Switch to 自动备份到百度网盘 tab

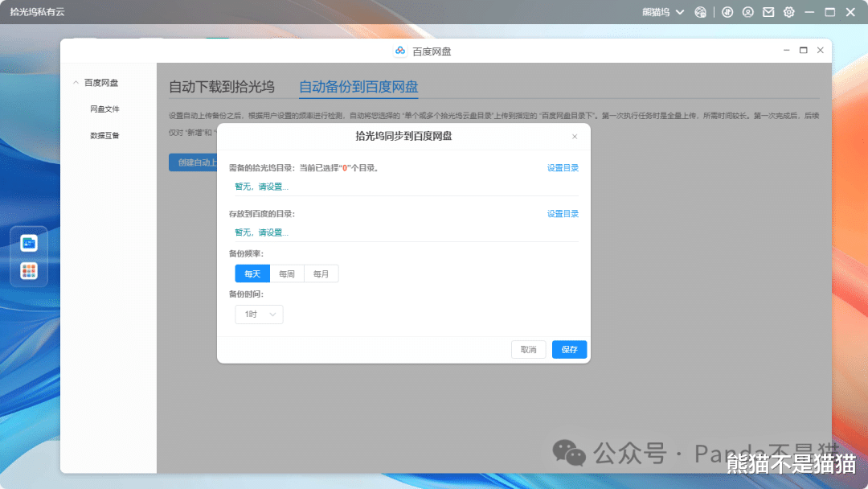[x=358, y=87]
